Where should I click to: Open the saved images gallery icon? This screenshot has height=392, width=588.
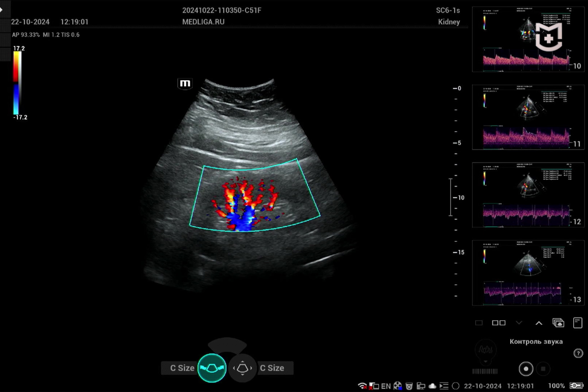[558, 323]
